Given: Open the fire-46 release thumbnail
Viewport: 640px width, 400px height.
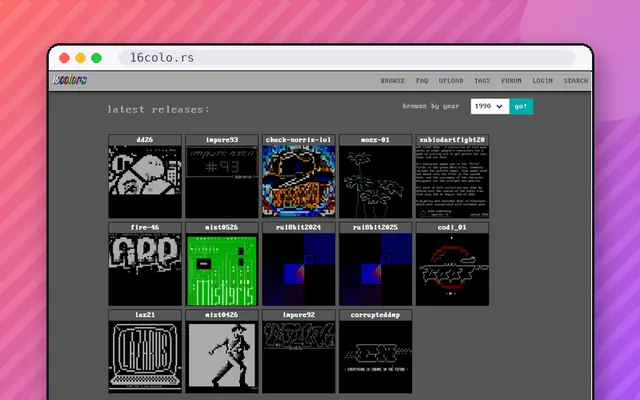Looking at the screenshot, I should [145, 264].
